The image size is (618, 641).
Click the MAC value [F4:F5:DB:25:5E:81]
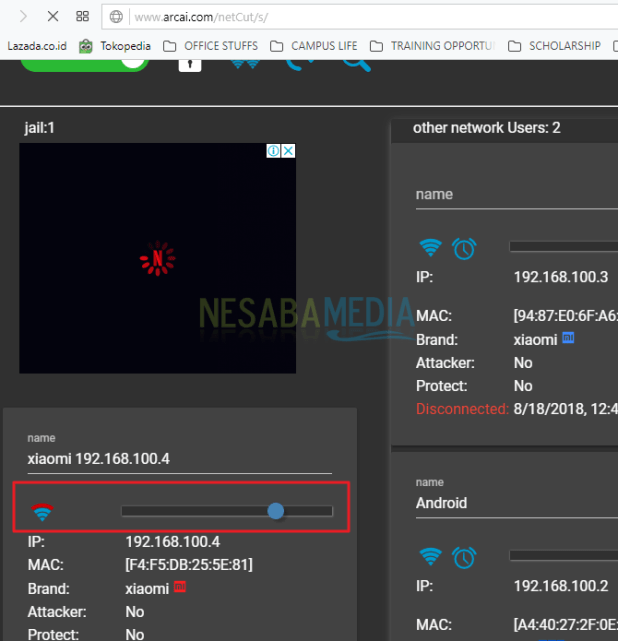tap(189, 565)
